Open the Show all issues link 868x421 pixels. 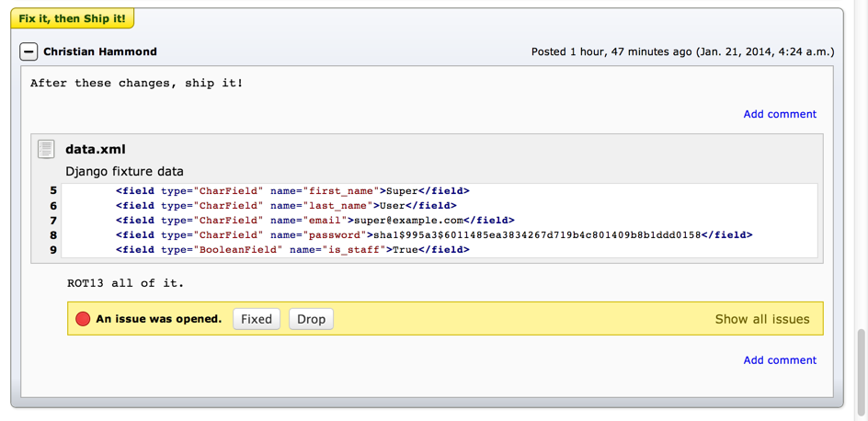(x=761, y=319)
